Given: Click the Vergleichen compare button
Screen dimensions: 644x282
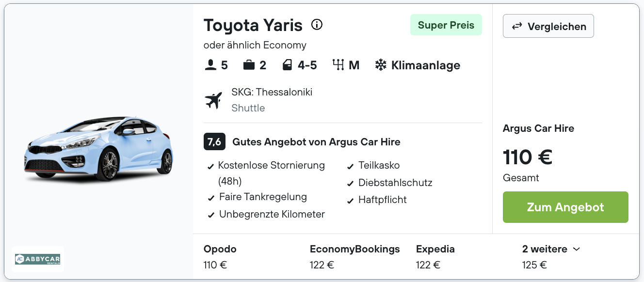Looking at the screenshot, I should (548, 26).
